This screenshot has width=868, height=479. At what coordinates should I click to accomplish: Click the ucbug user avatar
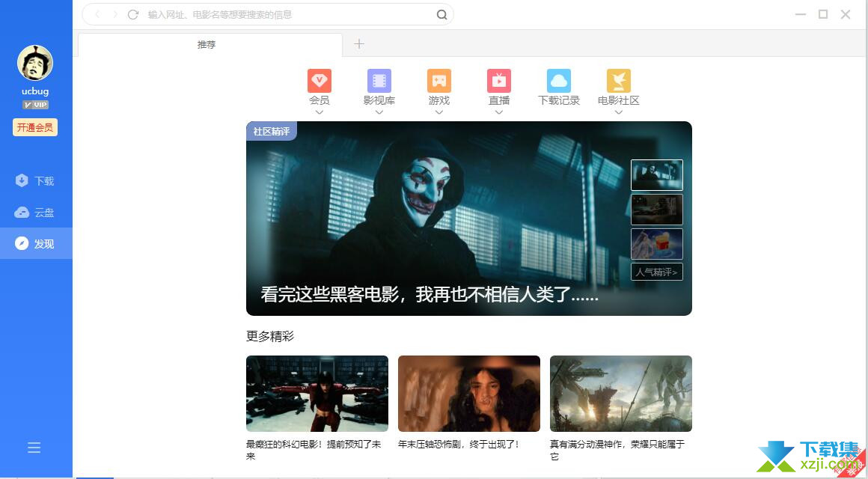35,63
